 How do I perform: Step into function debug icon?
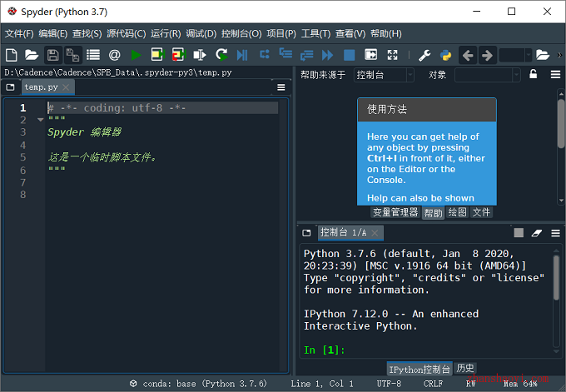pos(285,54)
